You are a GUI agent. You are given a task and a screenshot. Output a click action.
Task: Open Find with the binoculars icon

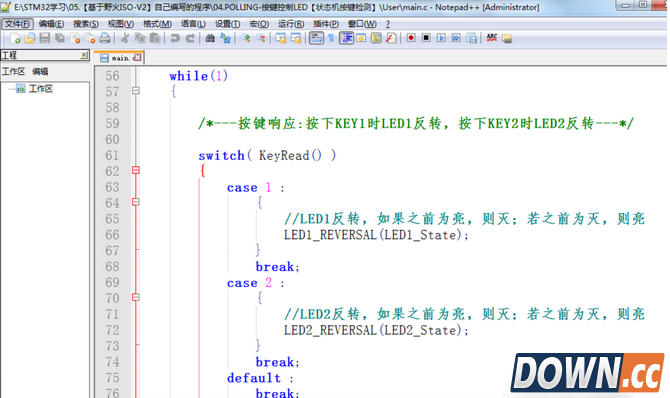[210, 38]
